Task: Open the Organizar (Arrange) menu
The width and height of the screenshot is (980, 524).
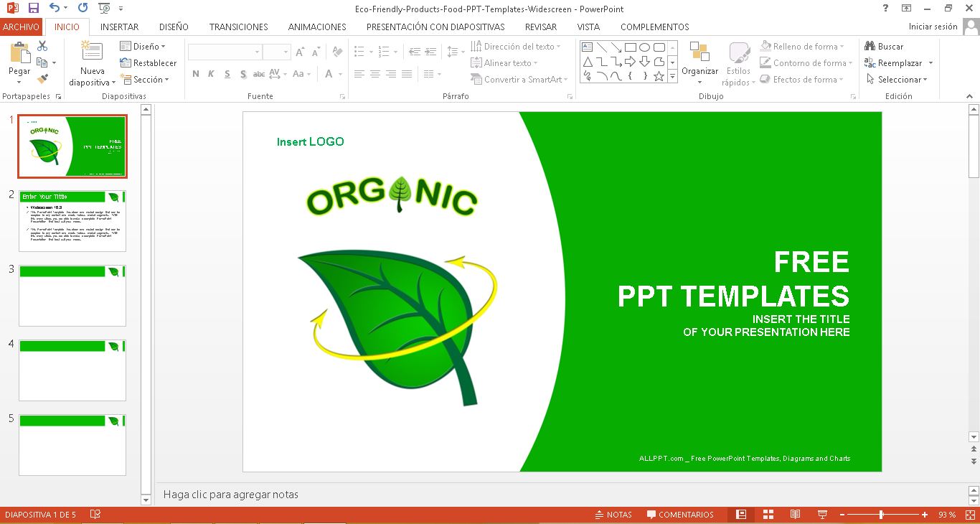Action: 699,63
